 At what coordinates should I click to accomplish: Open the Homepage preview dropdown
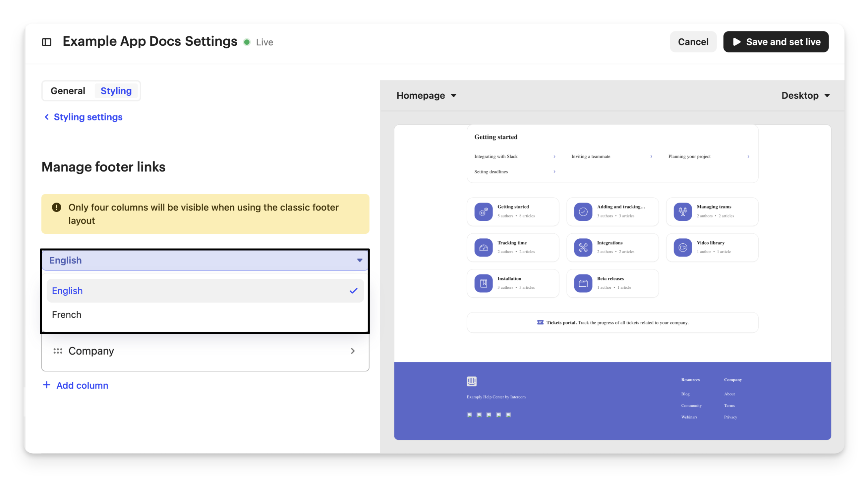pyautogui.click(x=426, y=96)
